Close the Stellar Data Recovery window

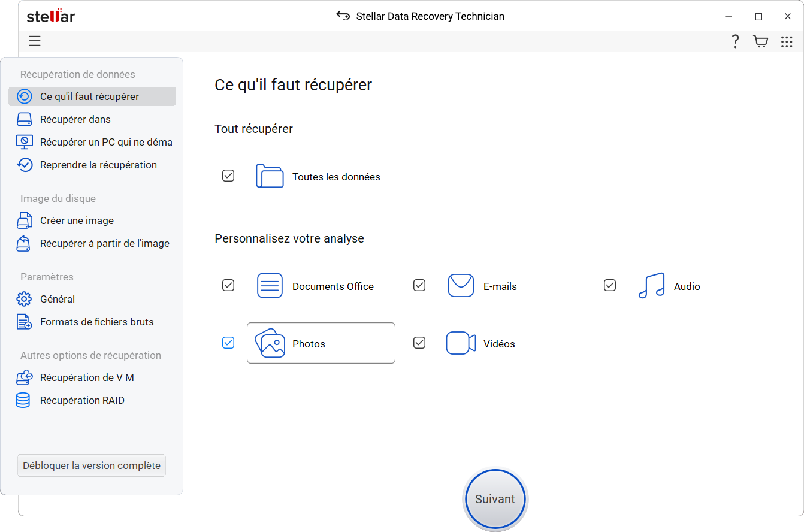click(788, 16)
